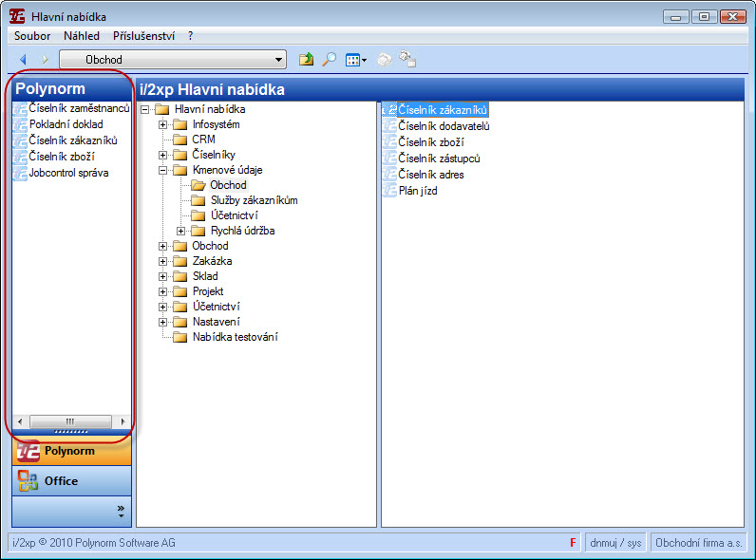Image resolution: width=756 pixels, height=560 pixels.
Task: Select Číselník adres list item
Action: point(431,175)
